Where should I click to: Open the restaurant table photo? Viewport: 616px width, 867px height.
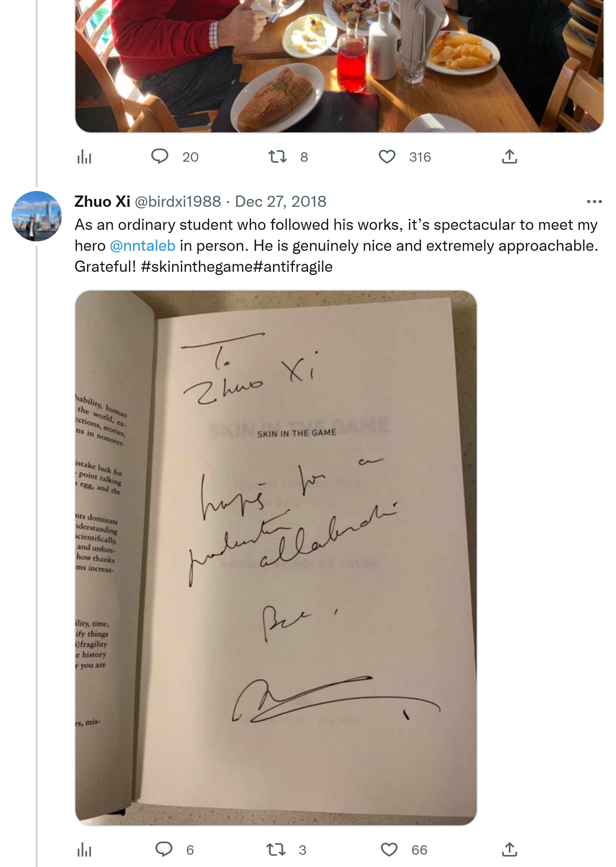pos(339,64)
